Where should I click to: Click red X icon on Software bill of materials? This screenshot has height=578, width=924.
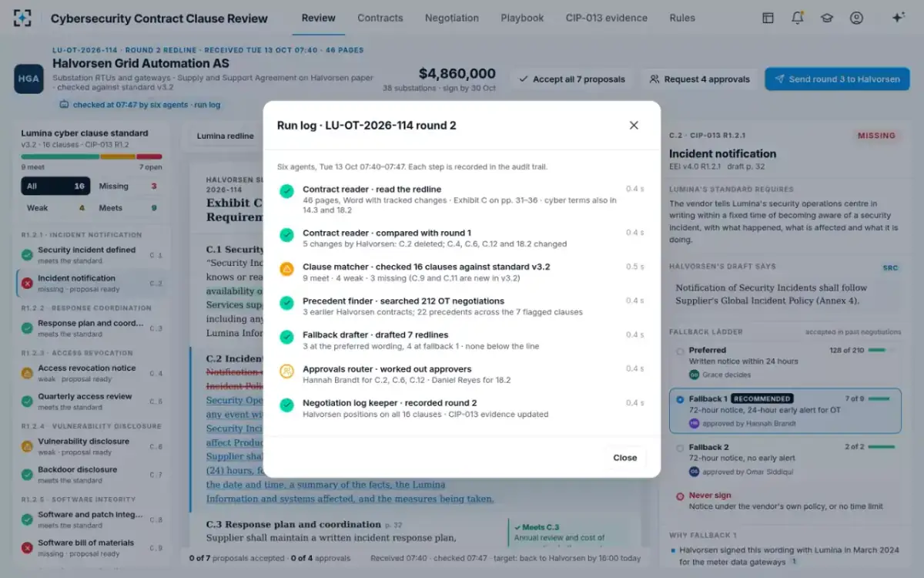pos(27,547)
